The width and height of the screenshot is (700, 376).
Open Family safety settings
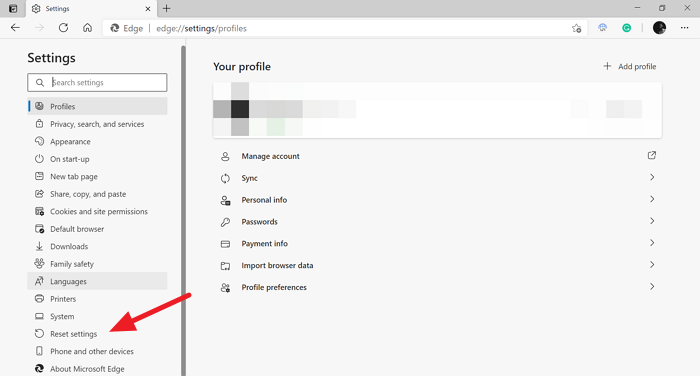[x=97, y=263]
